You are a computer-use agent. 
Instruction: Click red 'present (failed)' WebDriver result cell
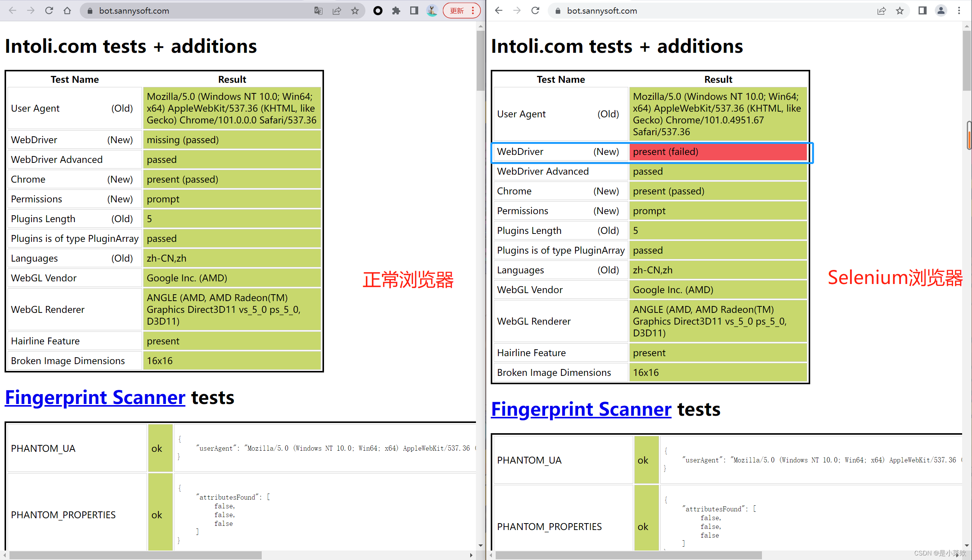pyautogui.click(x=718, y=151)
